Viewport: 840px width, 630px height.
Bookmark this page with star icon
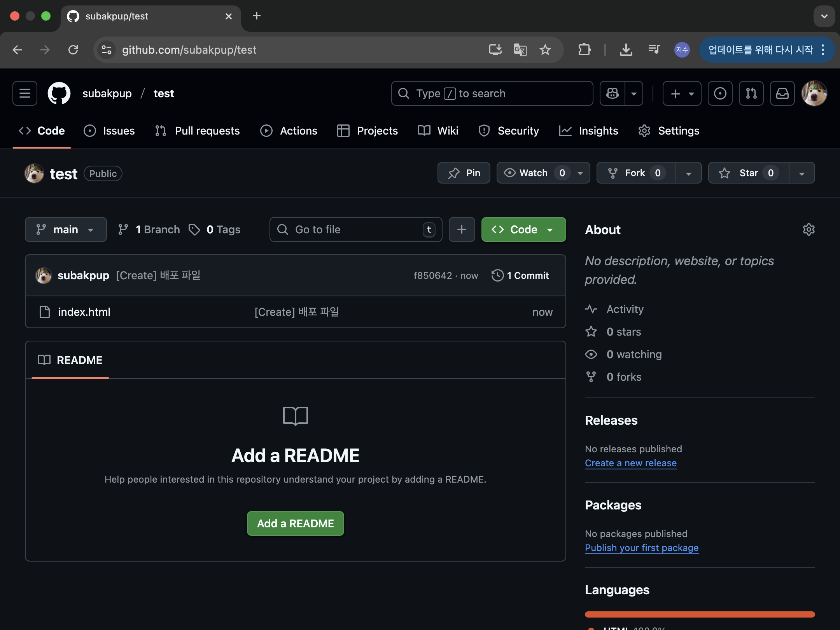(545, 50)
